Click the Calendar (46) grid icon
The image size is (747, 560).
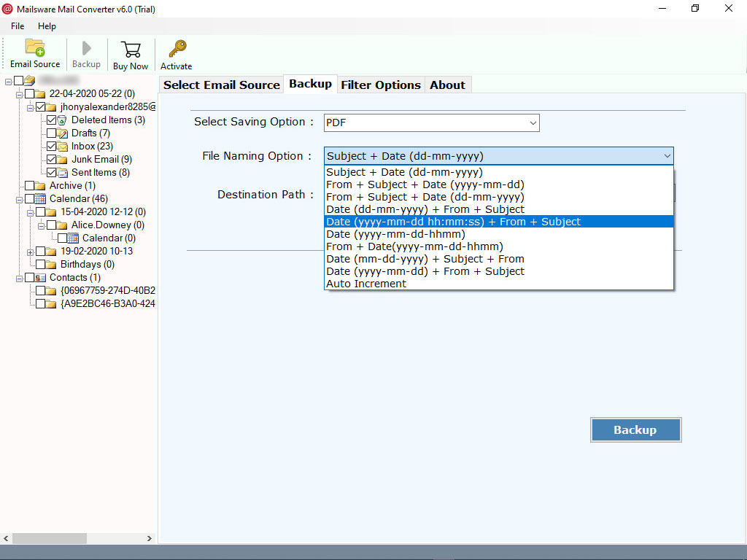(41, 198)
